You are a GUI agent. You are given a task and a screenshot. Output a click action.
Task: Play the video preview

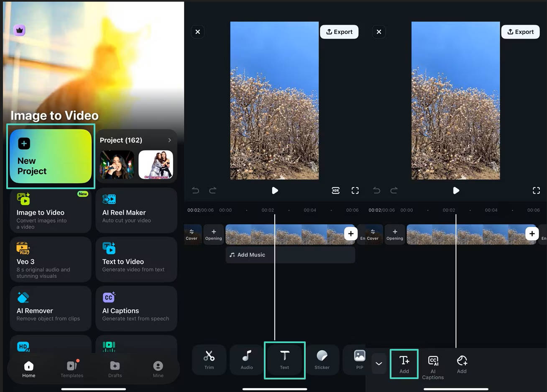click(x=275, y=190)
